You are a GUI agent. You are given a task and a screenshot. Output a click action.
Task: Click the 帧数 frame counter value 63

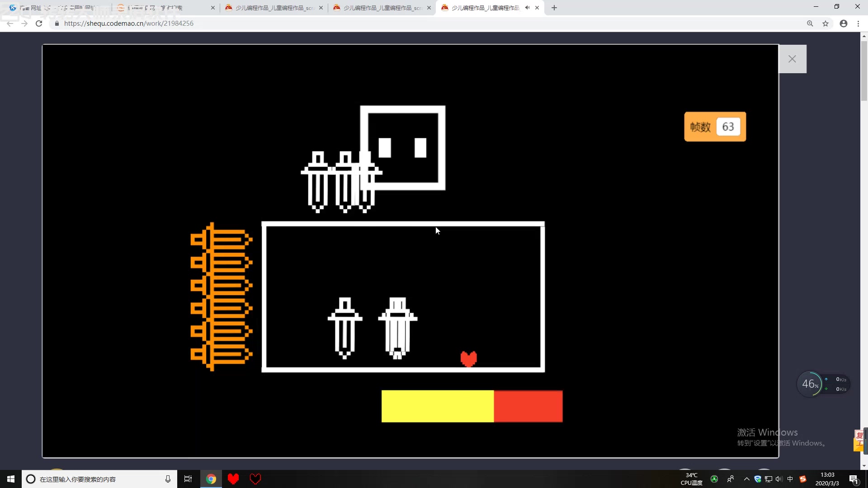728,127
